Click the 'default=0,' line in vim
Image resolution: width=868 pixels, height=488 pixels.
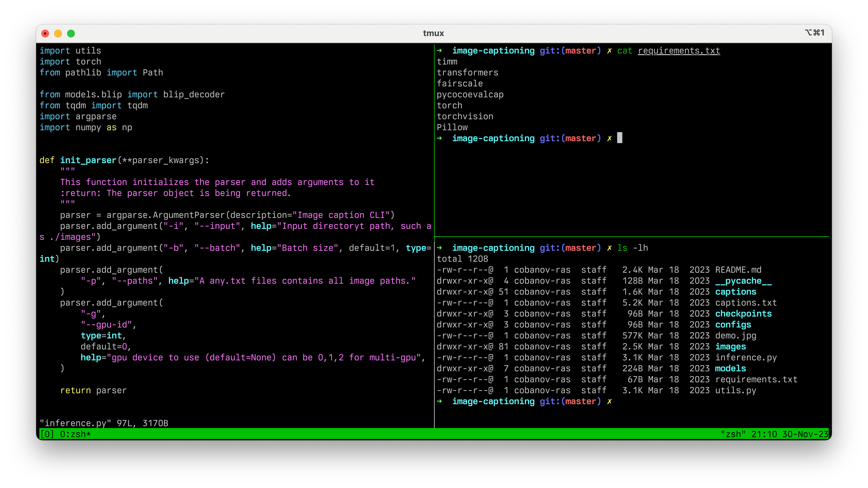click(x=106, y=346)
